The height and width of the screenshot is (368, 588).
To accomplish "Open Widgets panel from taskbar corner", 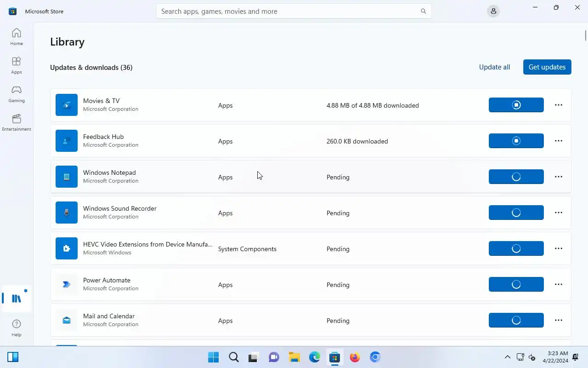I will click(x=13, y=357).
